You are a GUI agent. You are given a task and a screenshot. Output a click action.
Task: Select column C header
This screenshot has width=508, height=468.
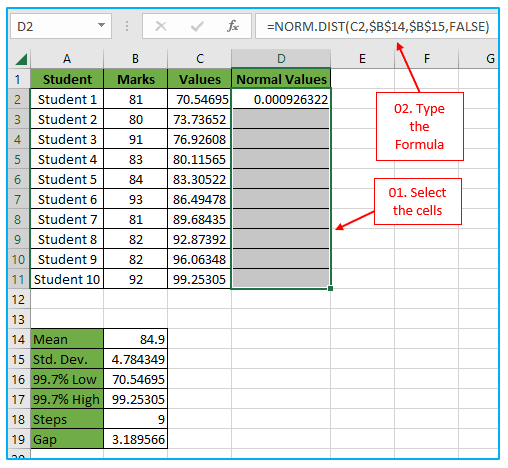(199, 59)
